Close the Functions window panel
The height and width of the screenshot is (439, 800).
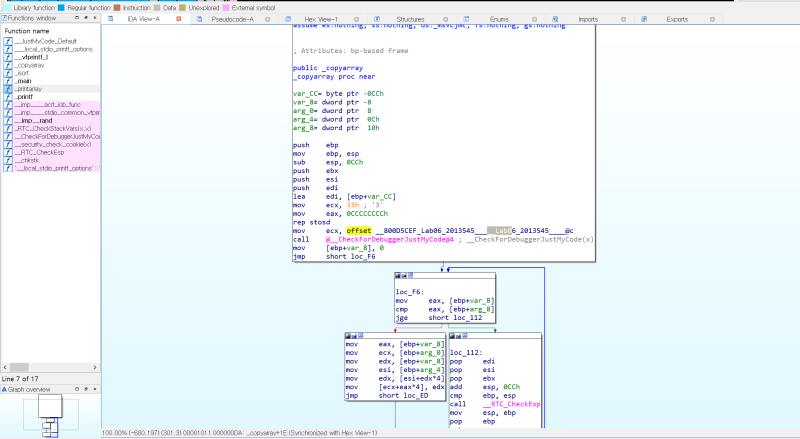point(95,18)
